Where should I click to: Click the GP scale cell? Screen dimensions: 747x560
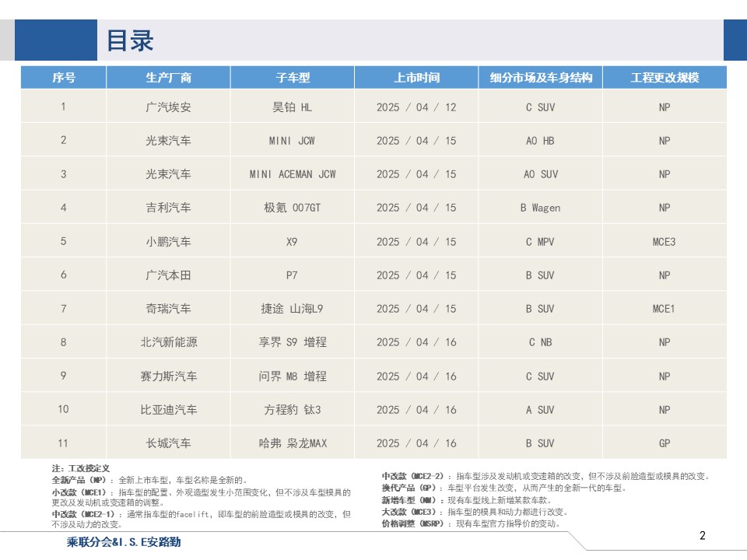pyautogui.click(x=665, y=443)
